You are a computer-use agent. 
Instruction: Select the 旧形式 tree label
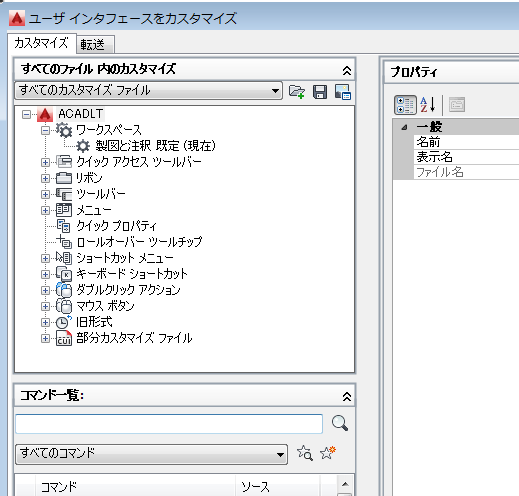(x=94, y=322)
